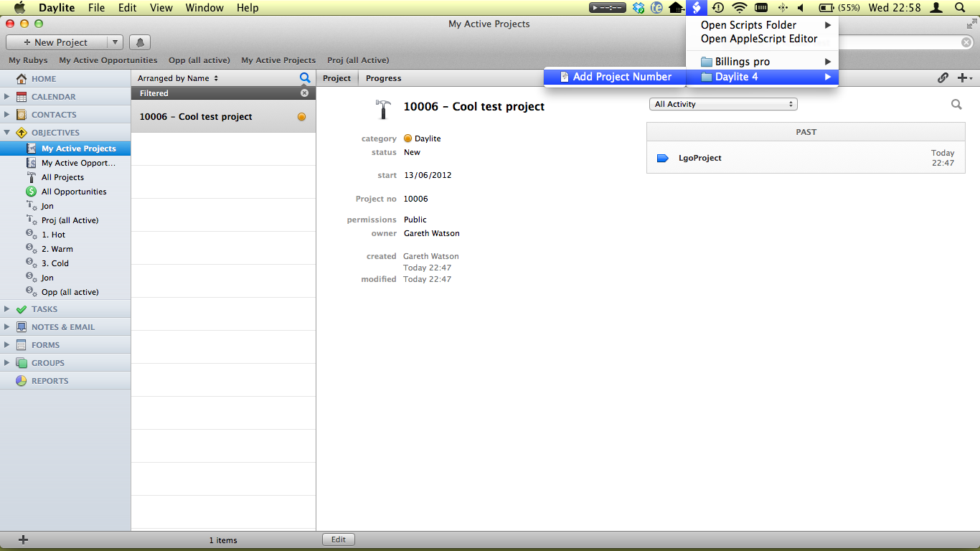Screen dimensions: 980x551
Task: Open the REPORTS pie chart icon
Action: (22, 381)
